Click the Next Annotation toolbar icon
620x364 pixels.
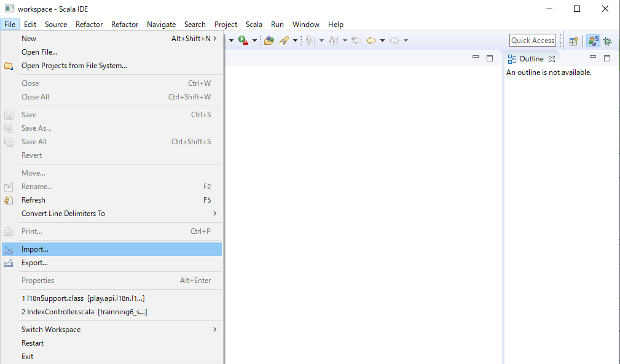click(310, 41)
